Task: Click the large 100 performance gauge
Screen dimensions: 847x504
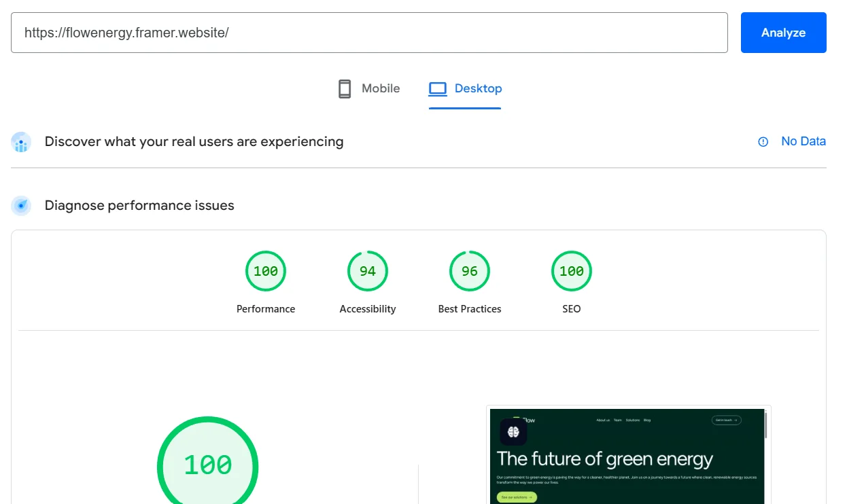Action: click(208, 465)
